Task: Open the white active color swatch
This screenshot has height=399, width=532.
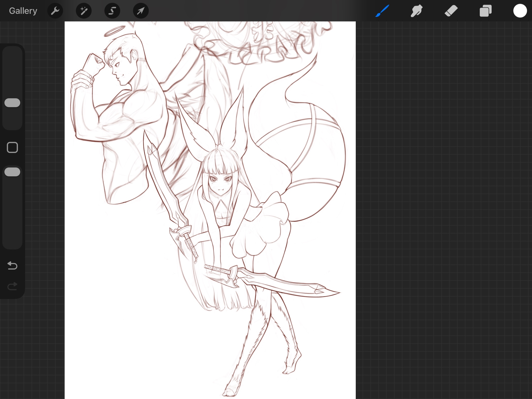Action: click(x=520, y=11)
